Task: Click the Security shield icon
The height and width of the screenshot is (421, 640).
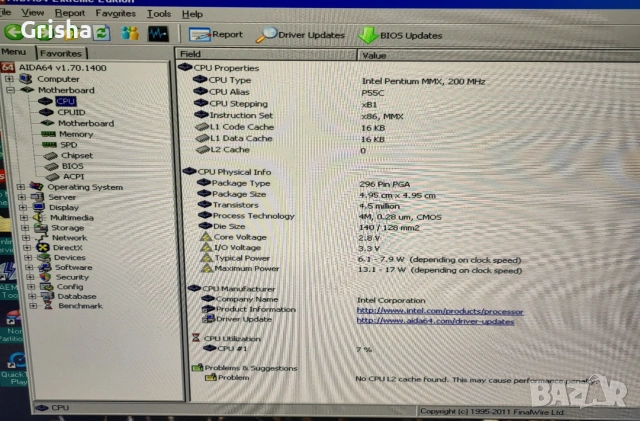Action: coord(45,277)
